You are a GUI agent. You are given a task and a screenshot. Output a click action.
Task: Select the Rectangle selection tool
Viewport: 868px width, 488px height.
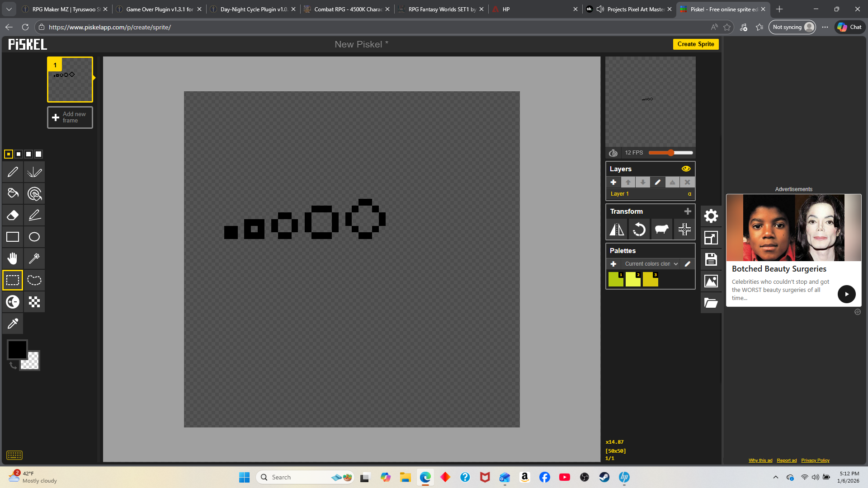pyautogui.click(x=13, y=280)
